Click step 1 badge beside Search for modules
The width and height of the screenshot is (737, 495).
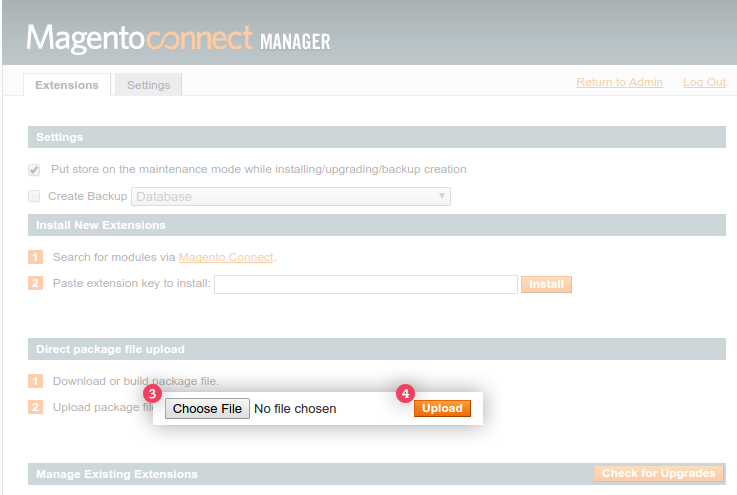click(36, 257)
